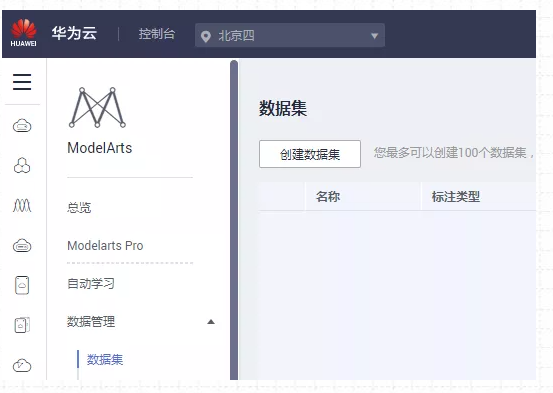Click the cloud backup copies sidebar icon
Viewport: 553px width, 393px height.
click(x=22, y=325)
